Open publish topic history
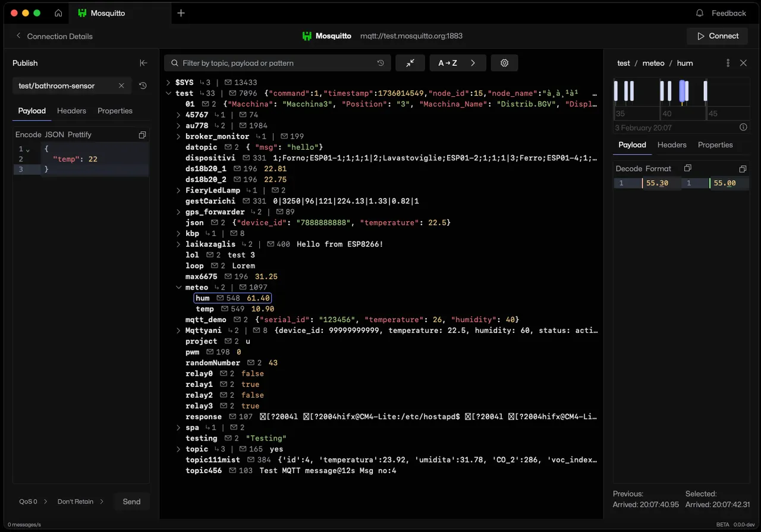 point(143,86)
